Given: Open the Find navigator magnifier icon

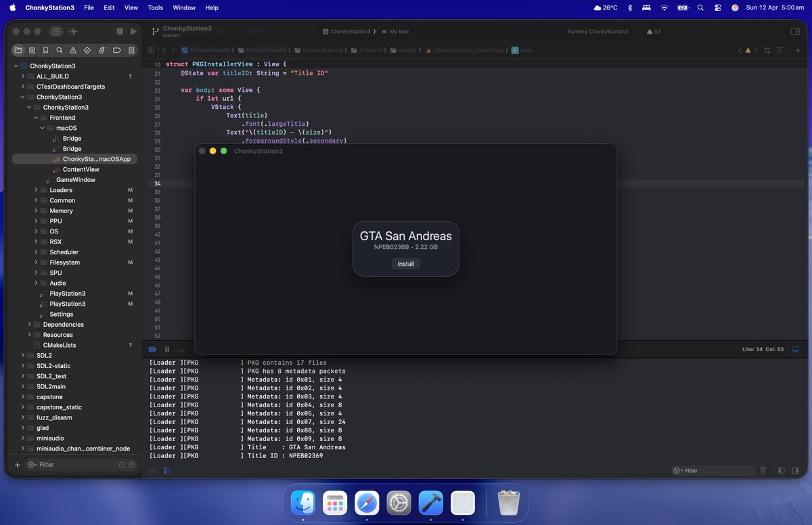Looking at the screenshot, I should (60, 50).
